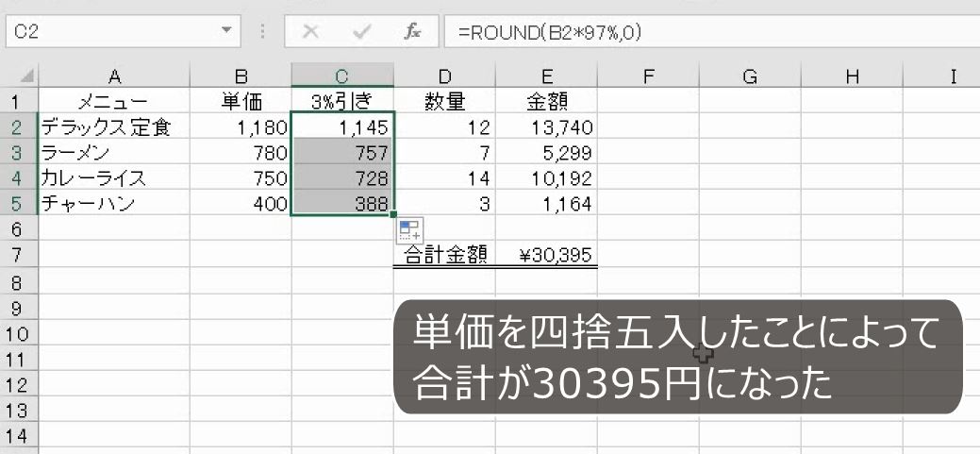Click quantity cell with value 12
980x454 pixels.
pos(444,126)
